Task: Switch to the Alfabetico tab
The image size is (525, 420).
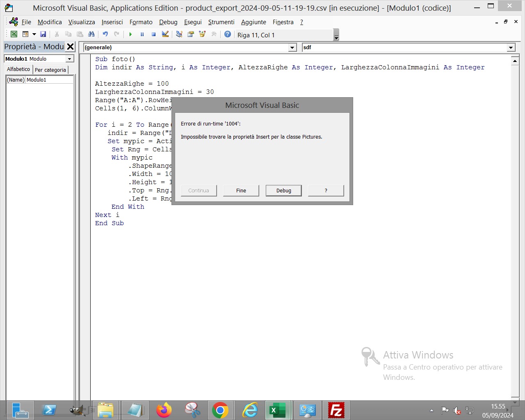Action: pyautogui.click(x=18, y=69)
